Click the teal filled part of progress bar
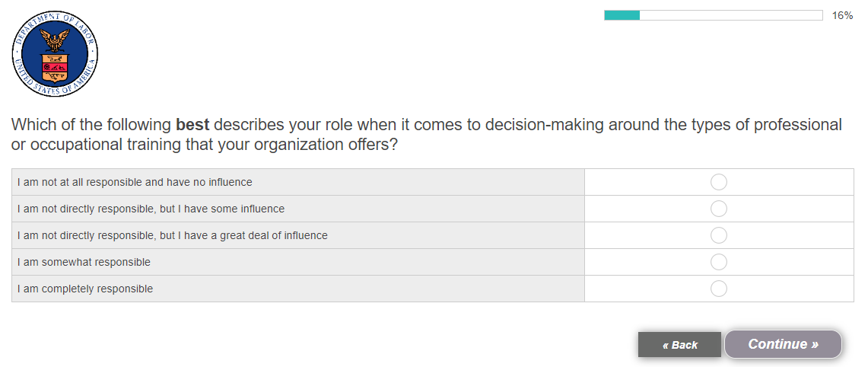This screenshot has height=367, width=868. click(x=622, y=15)
